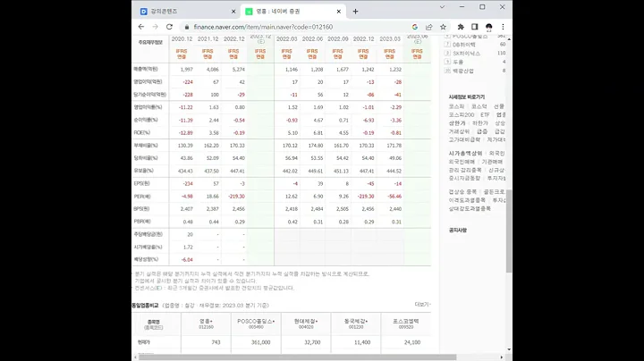Click the 130.39 debt ratio value
Viewport: 644px width, 361px height.
(x=185, y=146)
